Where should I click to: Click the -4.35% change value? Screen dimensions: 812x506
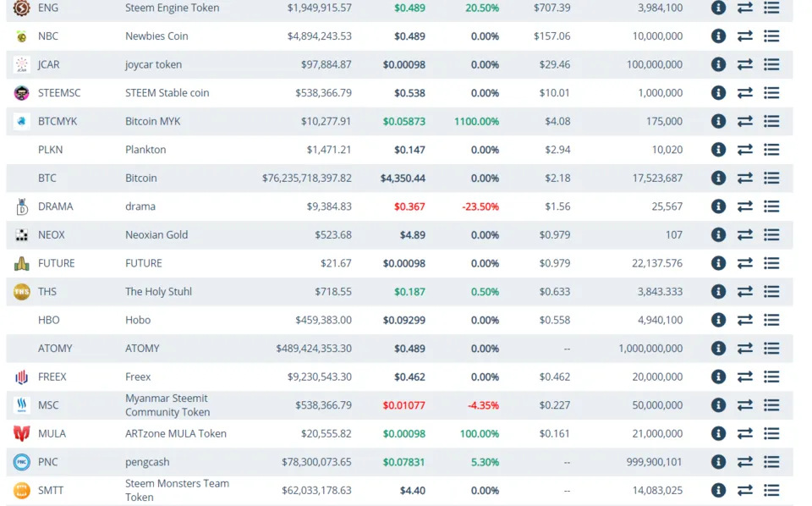[x=483, y=405]
